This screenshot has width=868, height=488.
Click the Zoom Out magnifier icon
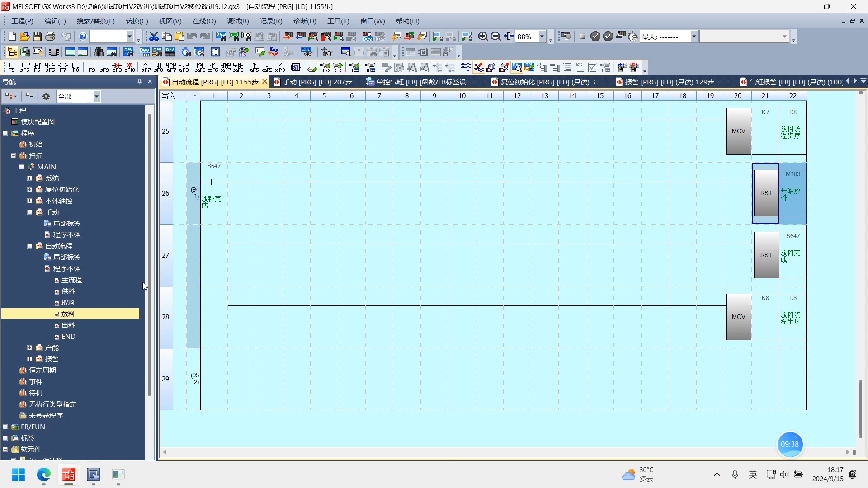[x=495, y=37]
